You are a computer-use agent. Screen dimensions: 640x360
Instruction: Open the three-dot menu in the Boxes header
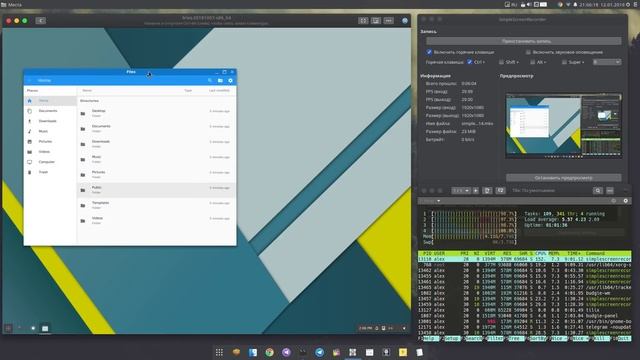[388, 20]
